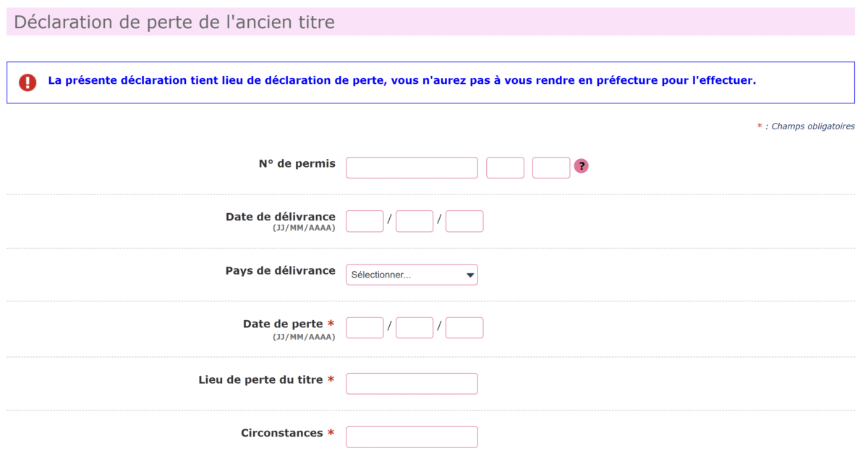Focus the first, widest N° de permis field

click(x=412, y=168)
